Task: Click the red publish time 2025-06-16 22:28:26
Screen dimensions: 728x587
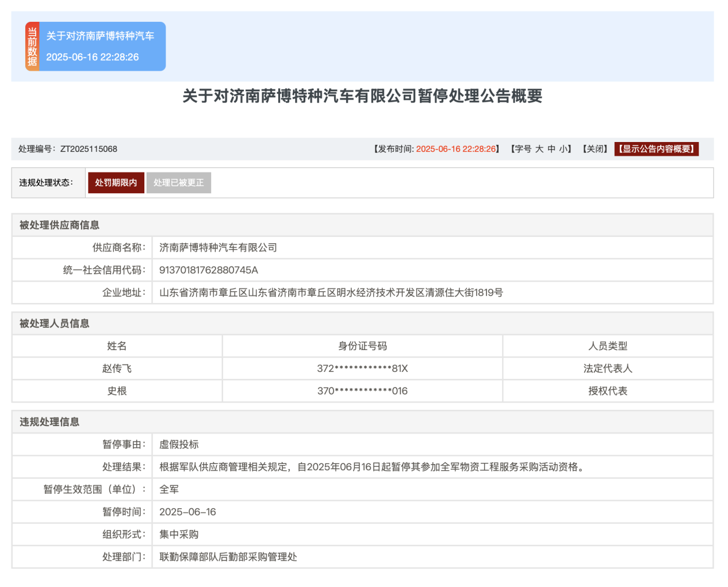Action: [x=455, y=149]
